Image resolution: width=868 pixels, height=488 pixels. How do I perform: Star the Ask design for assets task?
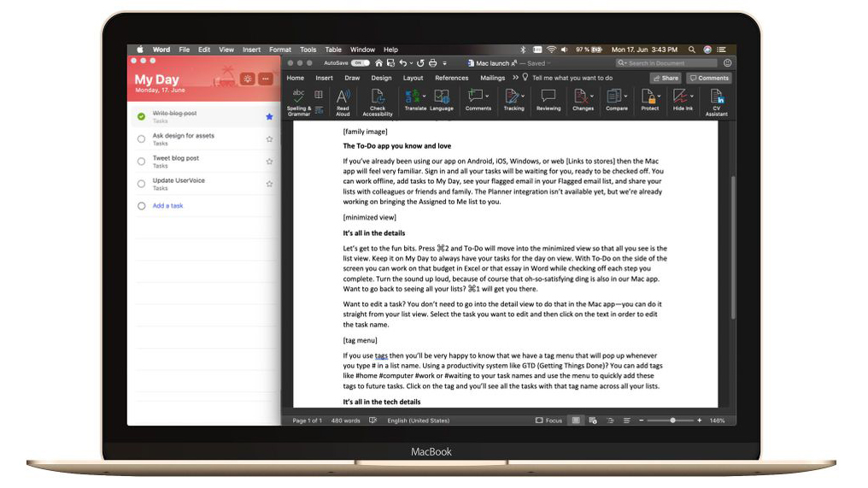[270, 139]
